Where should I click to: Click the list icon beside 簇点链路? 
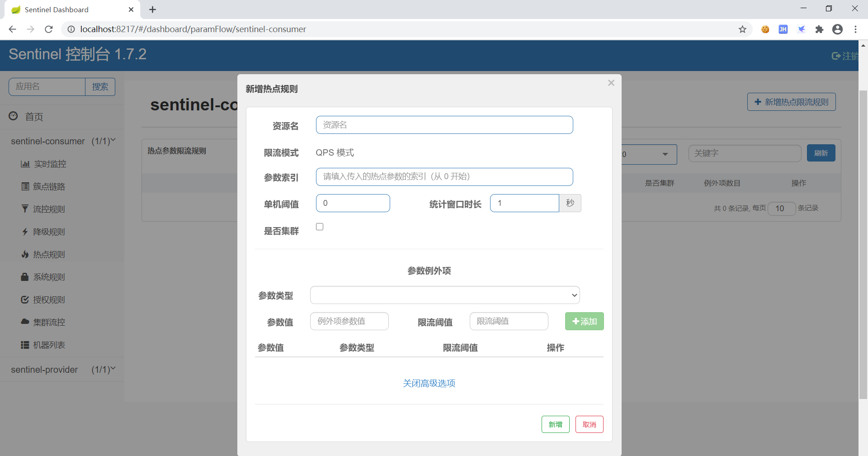[x=25, y=186]
